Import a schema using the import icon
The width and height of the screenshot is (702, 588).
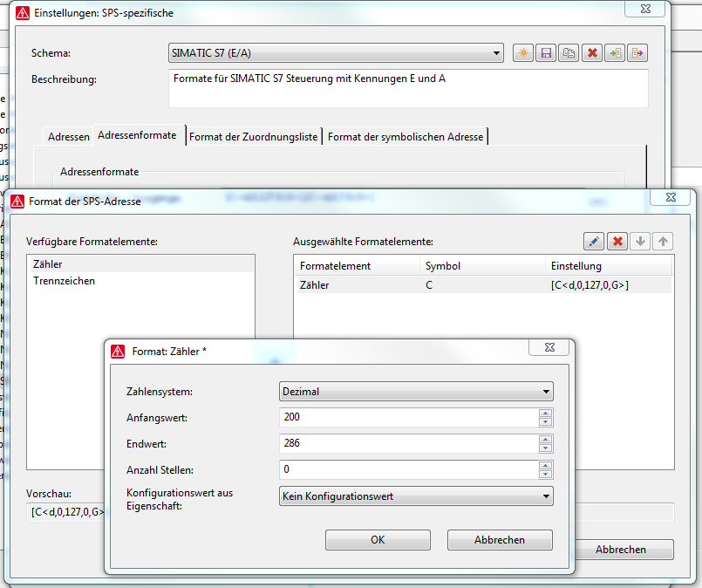tap(615, 53)
